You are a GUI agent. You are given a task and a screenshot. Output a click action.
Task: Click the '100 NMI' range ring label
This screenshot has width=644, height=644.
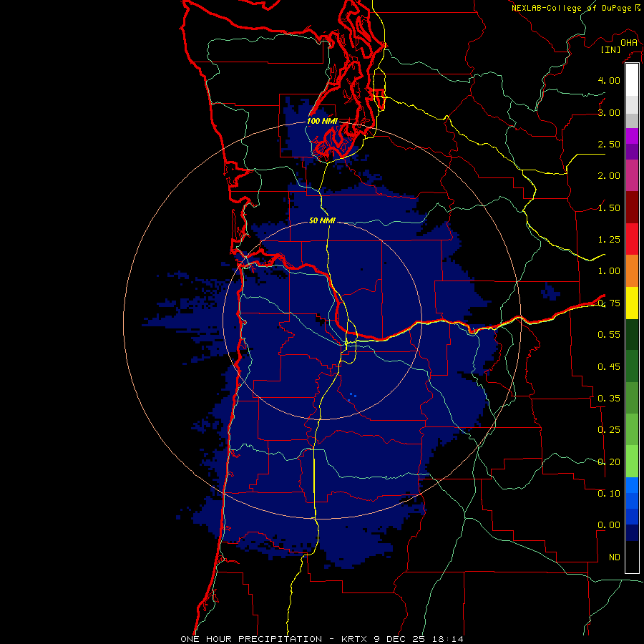tap(322, 121)
